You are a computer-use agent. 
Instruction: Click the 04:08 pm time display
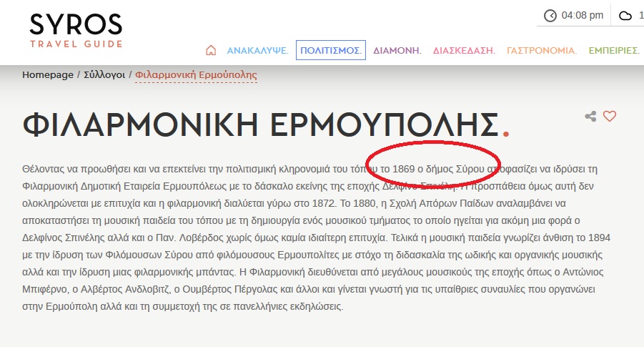pos(583,15)
